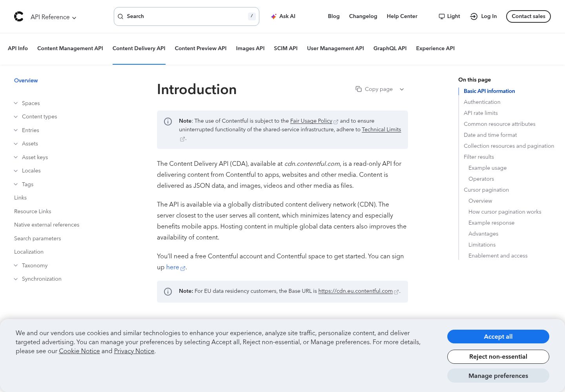Click the external link icon after Technical Limits
The height and width of the screenshot is (392, 565).
(182, 139)
